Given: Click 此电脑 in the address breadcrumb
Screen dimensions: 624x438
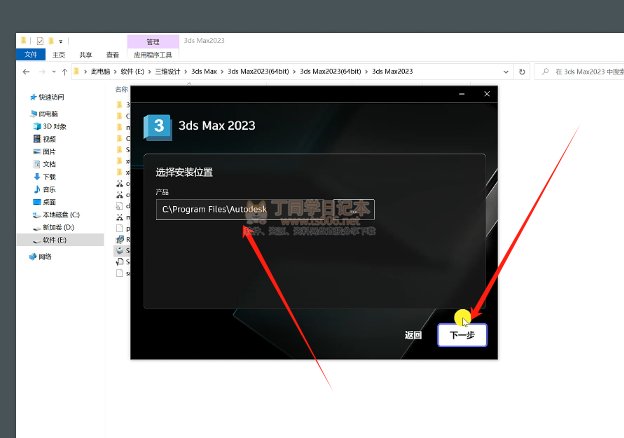Looking at the screenshot, I should (x=100, y=72).
